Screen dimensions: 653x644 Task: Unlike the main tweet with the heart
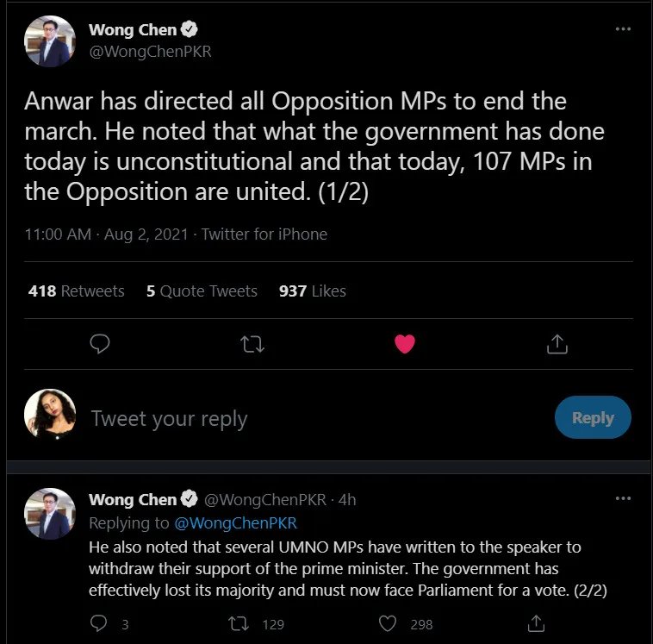(x=405, y=344)
